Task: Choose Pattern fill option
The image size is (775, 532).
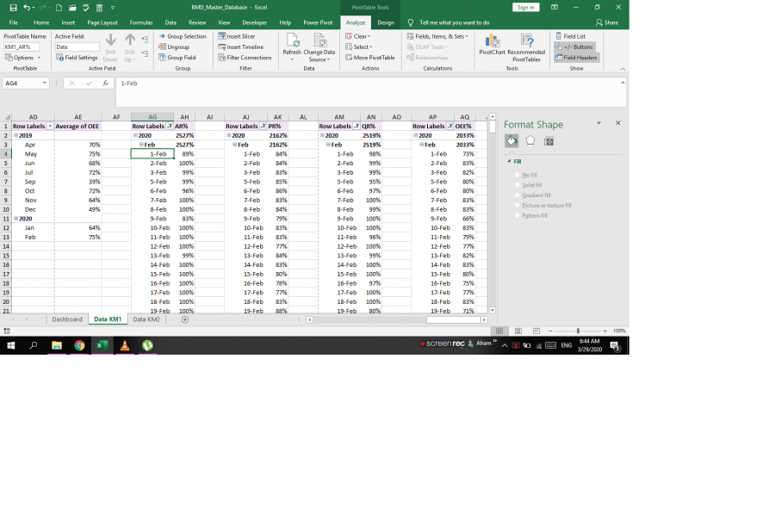Action: pos(531,216)
